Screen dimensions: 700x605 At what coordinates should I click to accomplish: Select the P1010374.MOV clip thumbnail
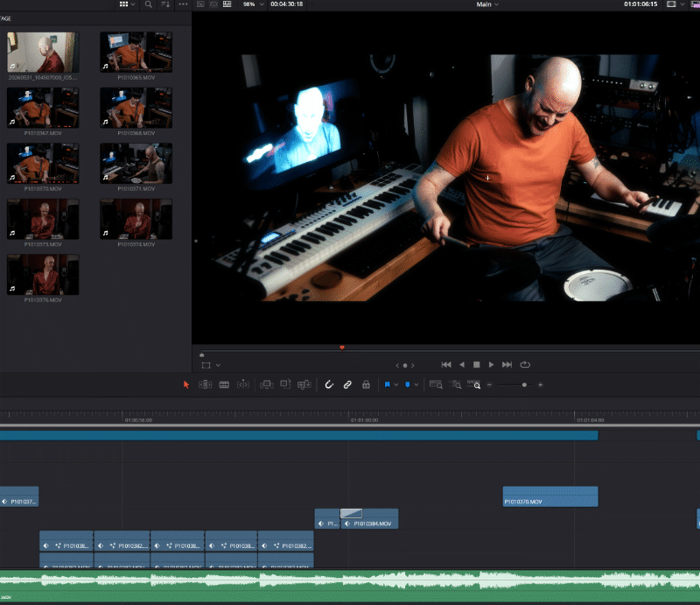coord(136,219)
